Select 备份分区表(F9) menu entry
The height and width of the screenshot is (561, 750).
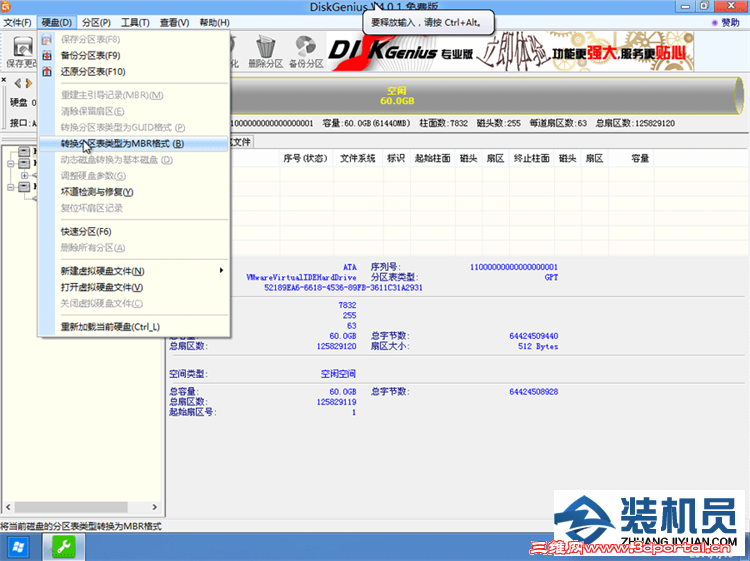pos(133,55)
